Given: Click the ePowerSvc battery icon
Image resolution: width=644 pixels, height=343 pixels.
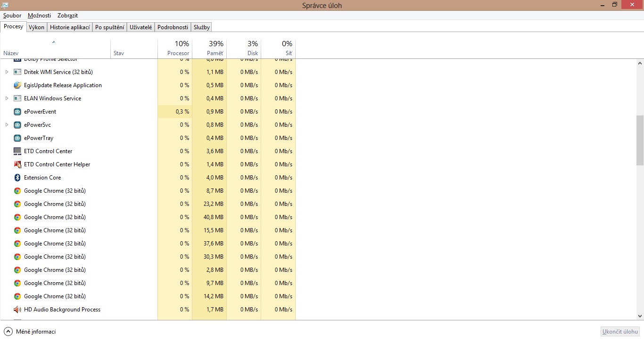Looking at the screenshot, I should [17, 125].
